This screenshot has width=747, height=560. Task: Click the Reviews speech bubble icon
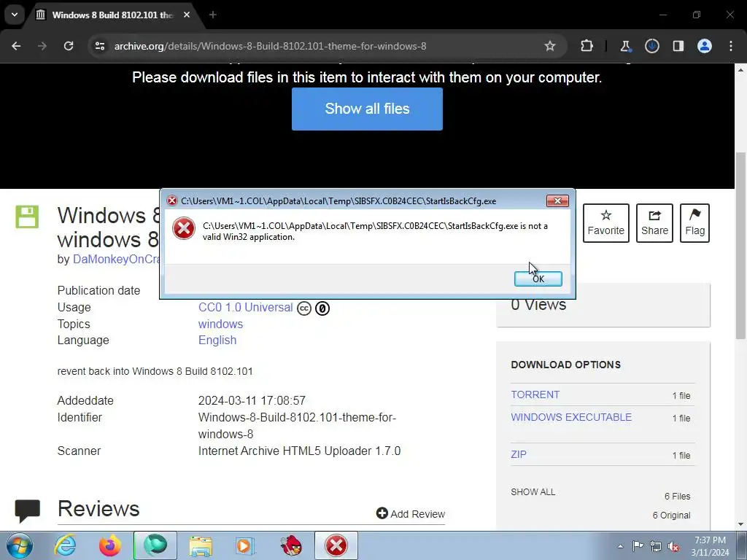coord(27,510)
